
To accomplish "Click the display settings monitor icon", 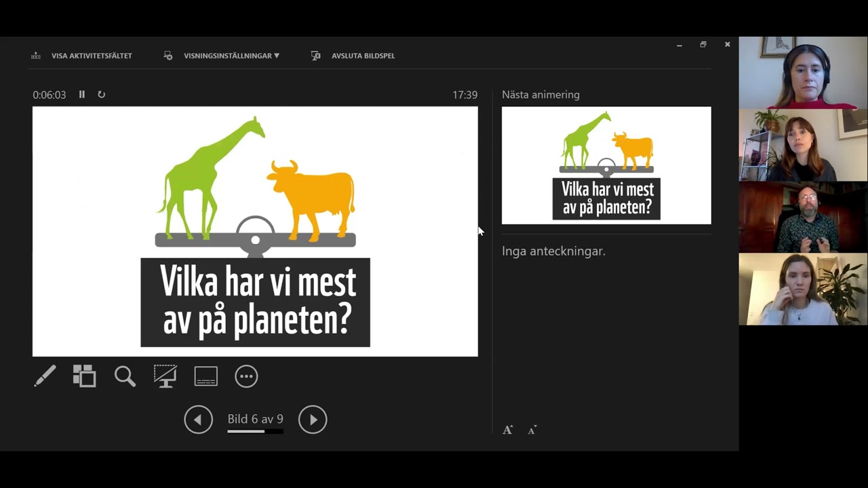I will (x=168, y=56).
